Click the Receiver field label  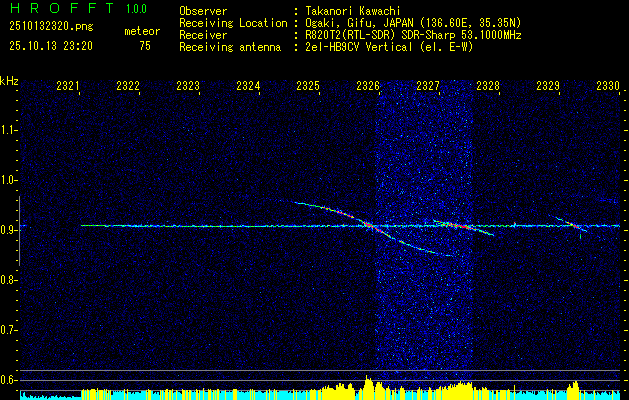coord(203,35)
